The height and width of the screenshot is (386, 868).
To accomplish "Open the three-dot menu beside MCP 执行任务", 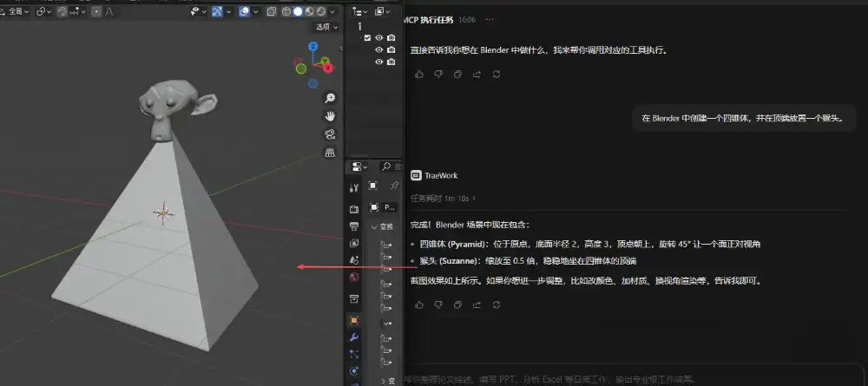I will 490,20.
